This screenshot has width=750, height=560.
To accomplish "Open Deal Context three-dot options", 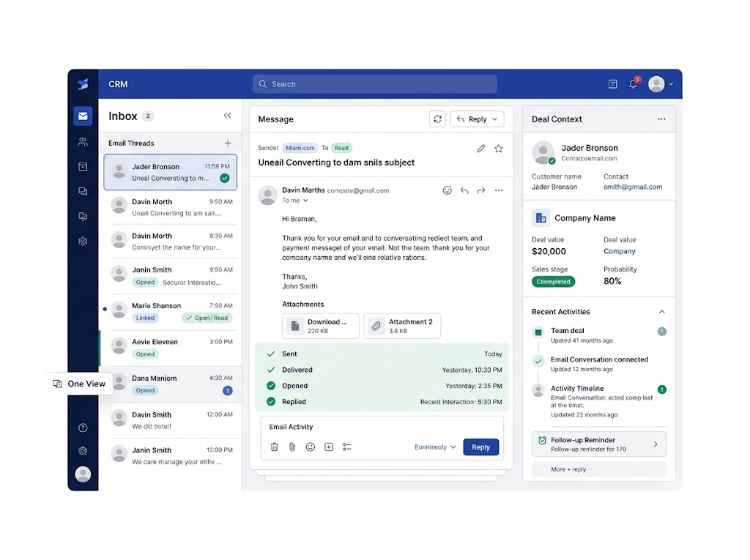I will (661, 119).
